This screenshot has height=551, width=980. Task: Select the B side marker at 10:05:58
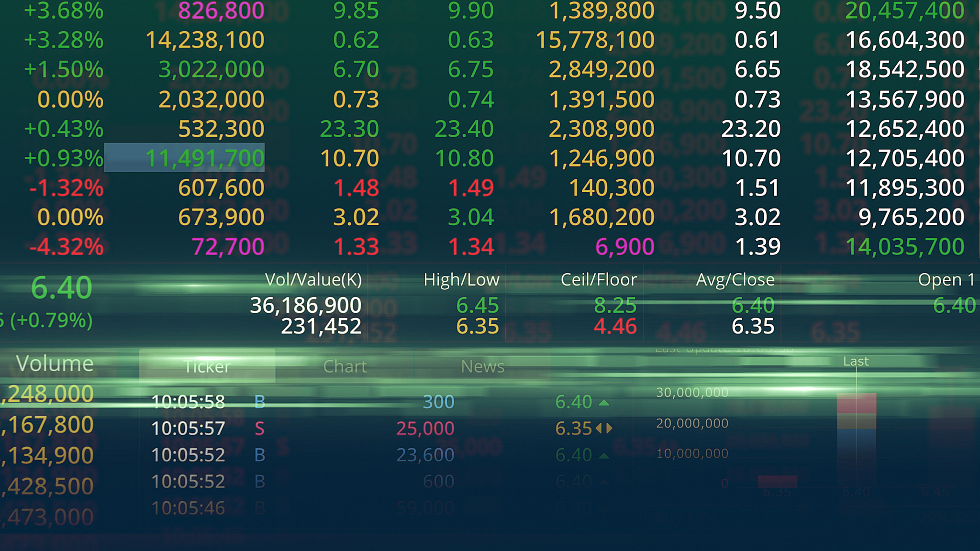click(x=259, y=402)
